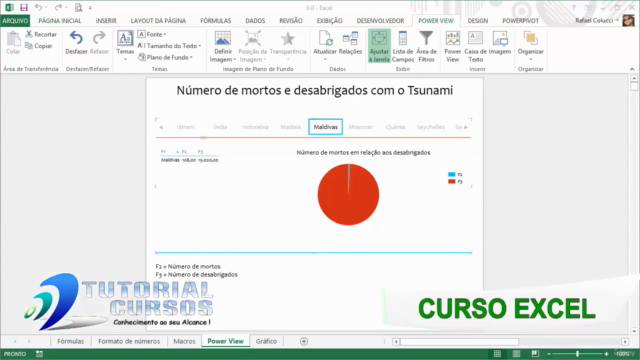Click the Colar paste icon
This screenshot has height=360, width=640.
click(13, 43)
